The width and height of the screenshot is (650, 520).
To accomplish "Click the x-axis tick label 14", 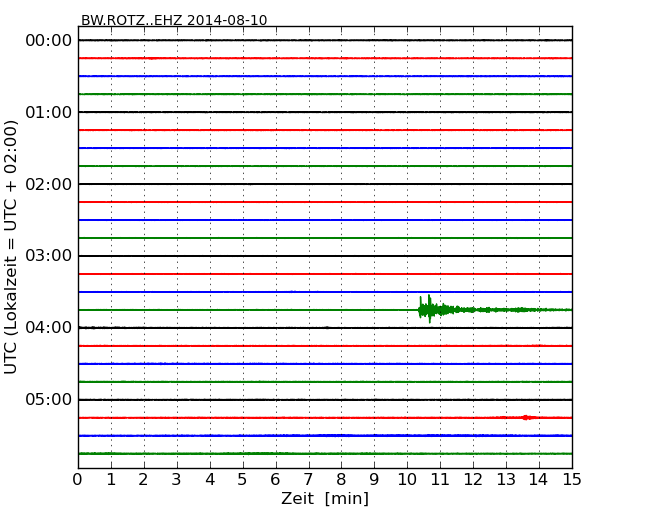I will (539, 480).
